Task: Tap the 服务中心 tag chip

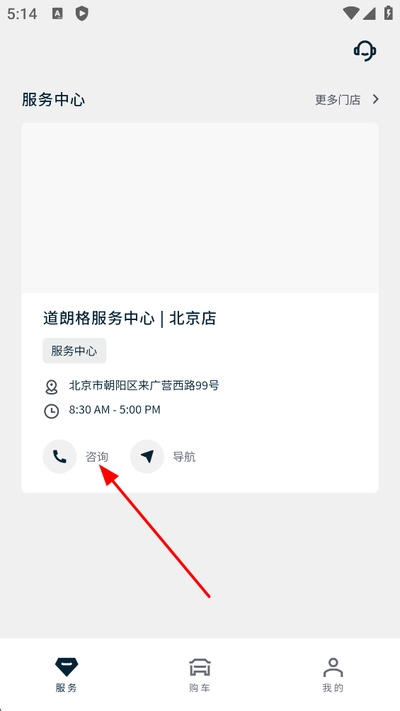Action: pos(74,351)
